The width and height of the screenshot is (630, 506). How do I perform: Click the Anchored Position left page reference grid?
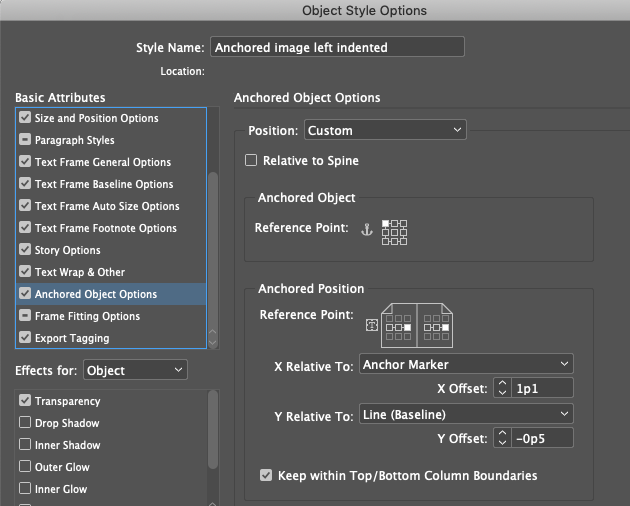[x=398, y=327]
